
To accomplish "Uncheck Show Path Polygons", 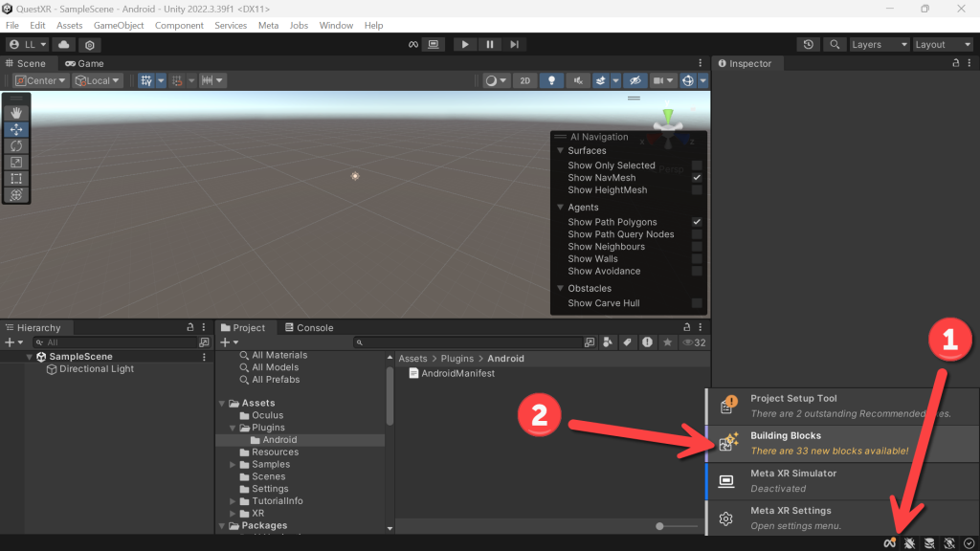I will (x=697, y=222).
